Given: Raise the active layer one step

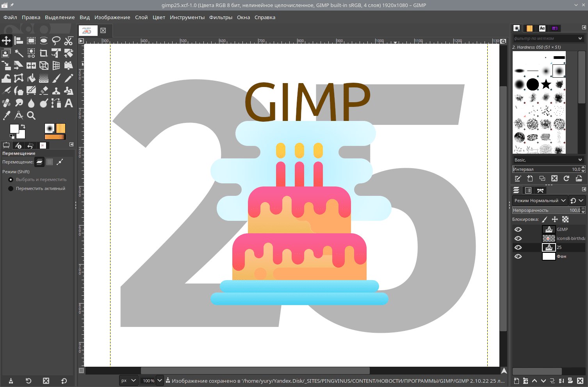Looking at the screenshot, I should [x=535, y=381].
